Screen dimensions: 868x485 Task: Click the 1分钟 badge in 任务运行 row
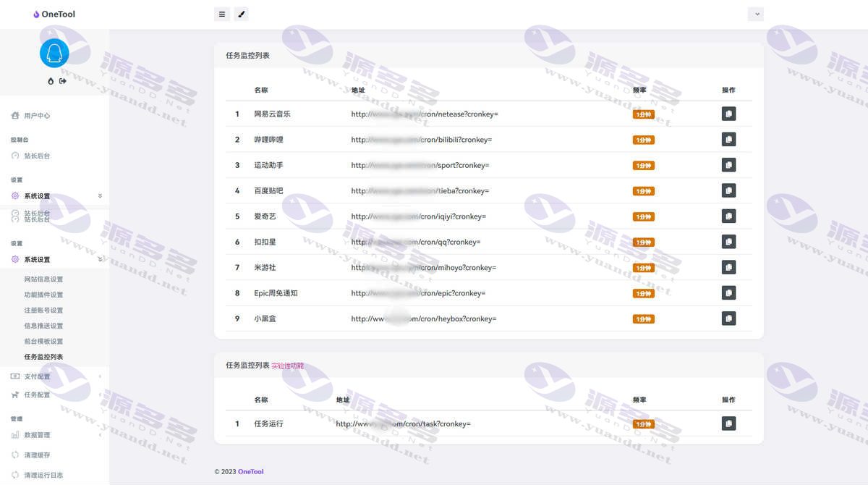(643, 424)
